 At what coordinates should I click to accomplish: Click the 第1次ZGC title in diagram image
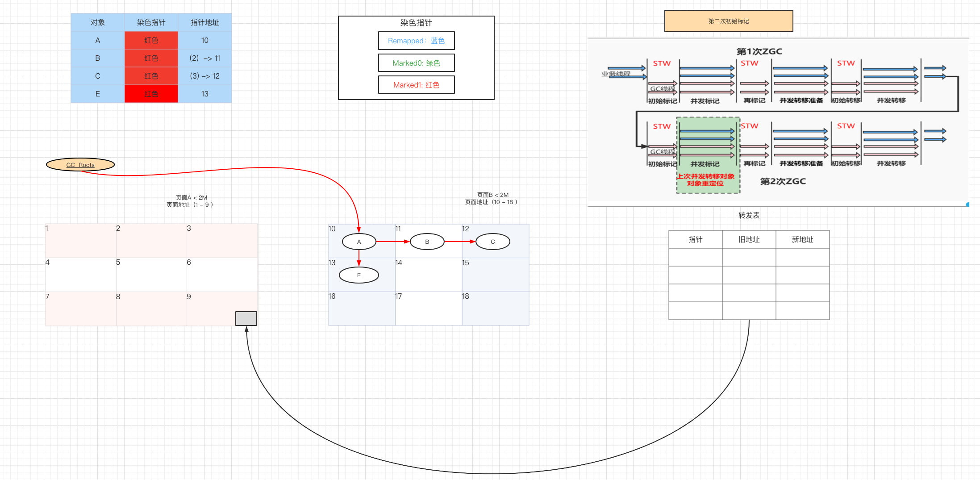click(759, 51)
